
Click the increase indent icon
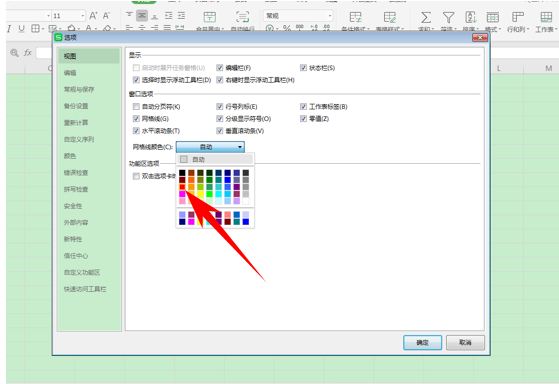click(x=181, y=15)
